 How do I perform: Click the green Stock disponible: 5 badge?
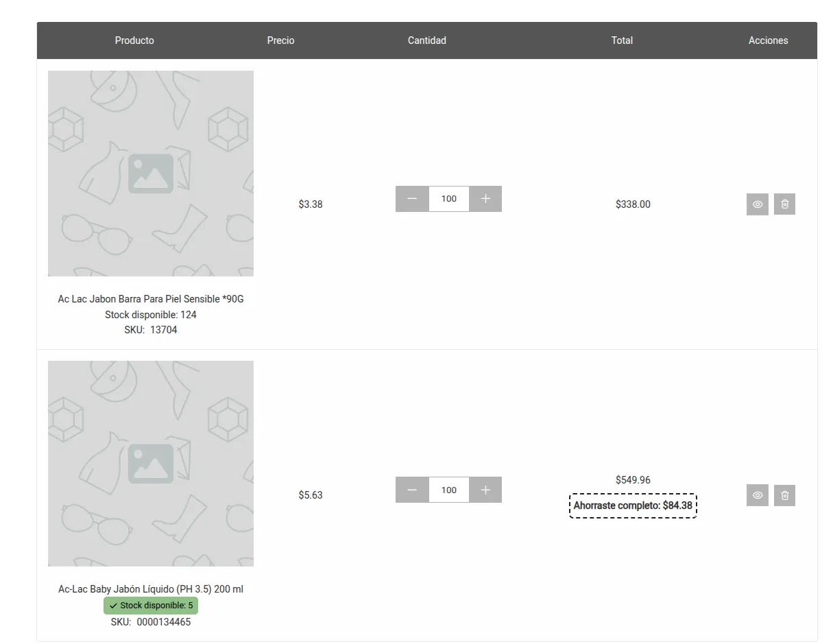(151, 606)
